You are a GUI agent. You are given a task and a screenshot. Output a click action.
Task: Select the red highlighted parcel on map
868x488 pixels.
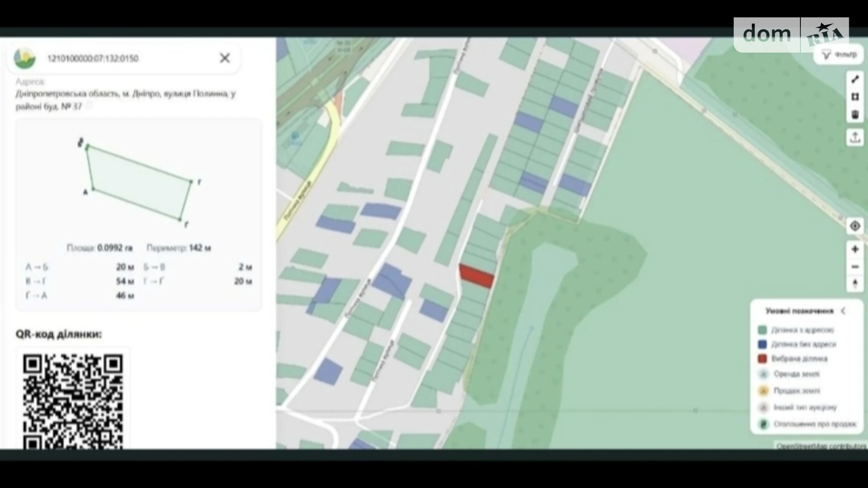pyautogui.click(x=476, y=275)
